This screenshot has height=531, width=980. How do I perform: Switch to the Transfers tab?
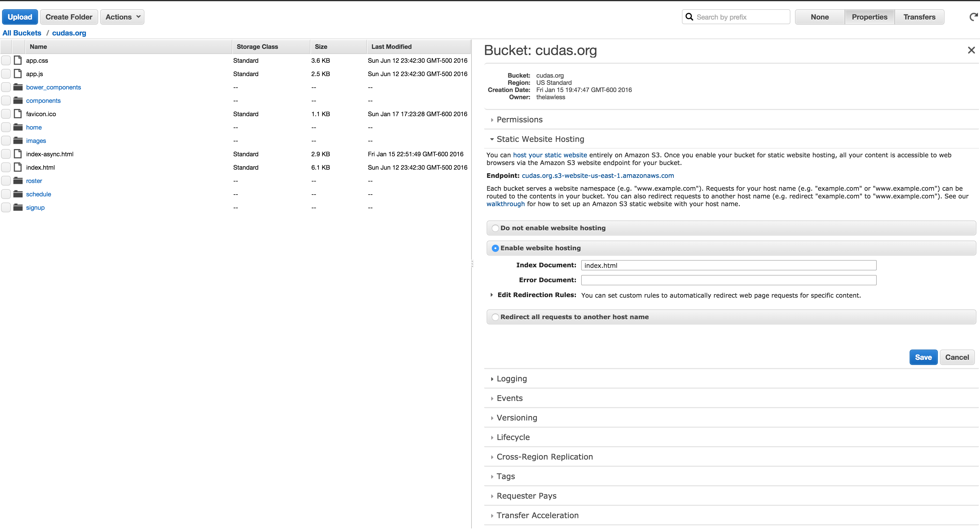coord(920,17)
